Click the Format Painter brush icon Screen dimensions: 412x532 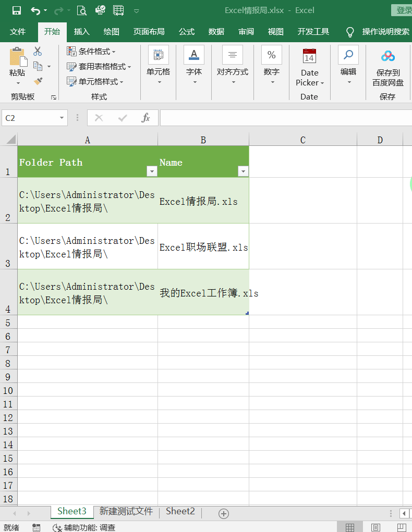tap(38, 81)
